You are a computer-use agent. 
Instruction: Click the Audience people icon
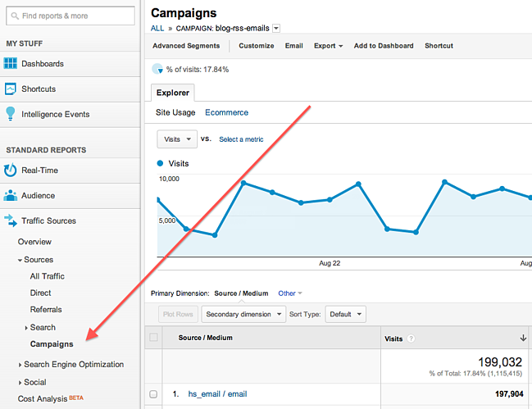(x=10, y=195)
